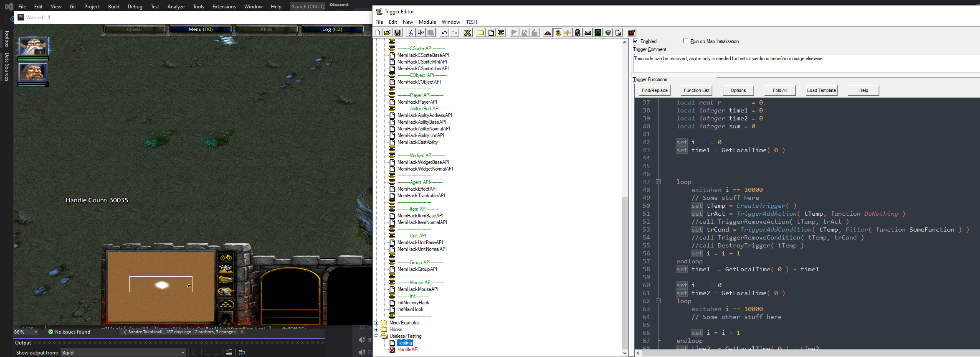Click the Function List button
This screenshot has height=357, width=980.
tap(696, 90)
